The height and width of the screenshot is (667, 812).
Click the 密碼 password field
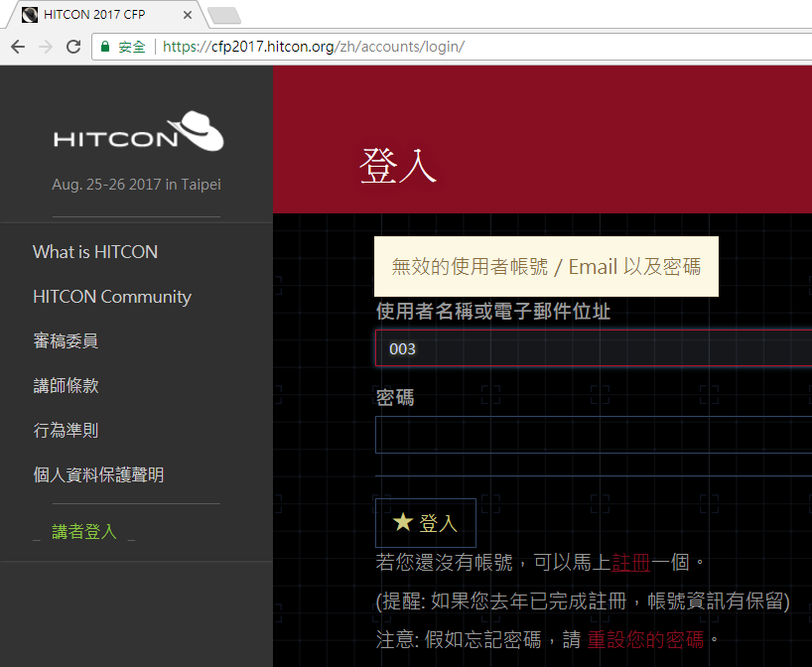pyautogui.click(x=594, y=435)
